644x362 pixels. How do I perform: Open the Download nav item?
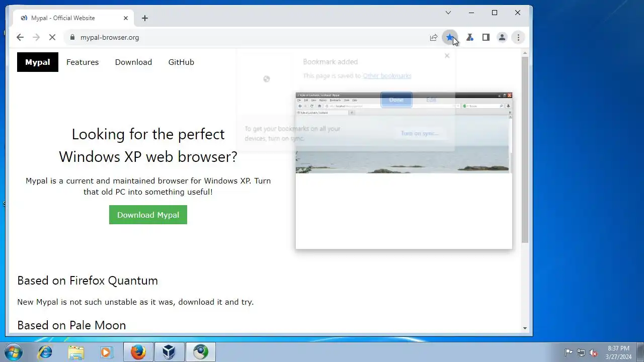[x=133, y=62]
